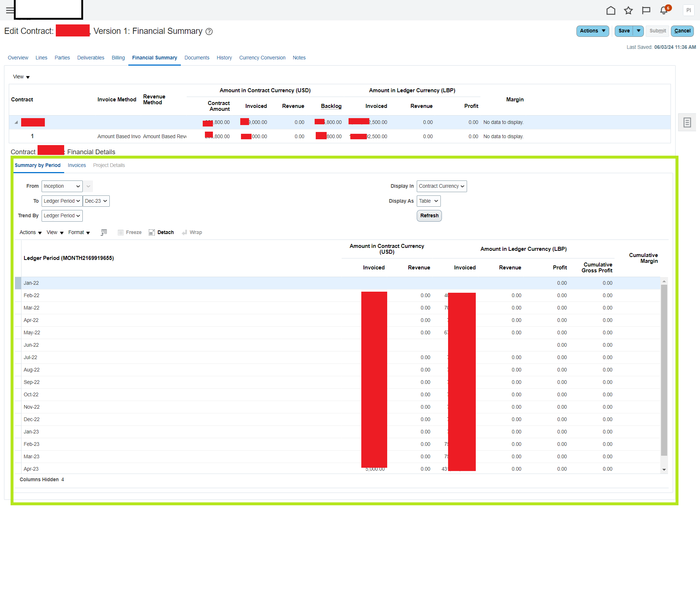Open the navigator hamburger menu

point(9,10)
